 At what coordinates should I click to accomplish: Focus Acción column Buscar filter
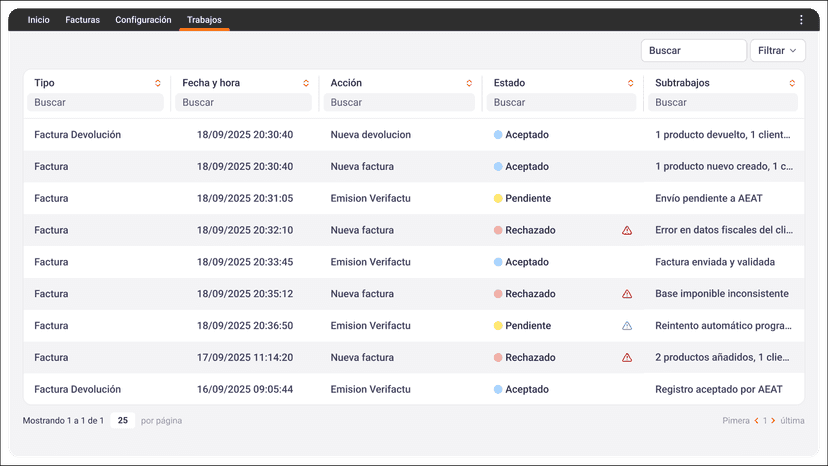click(x=399, y=102)
